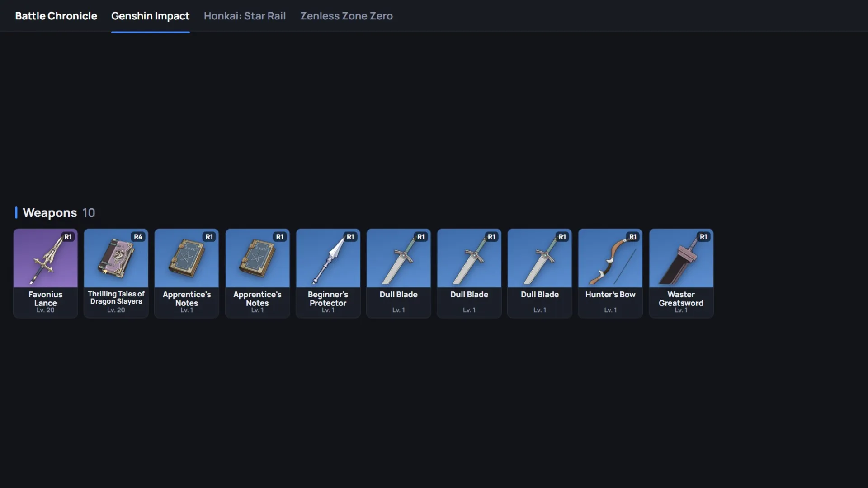Switch to Zenless Zone Zero tab

pos(346,16)
